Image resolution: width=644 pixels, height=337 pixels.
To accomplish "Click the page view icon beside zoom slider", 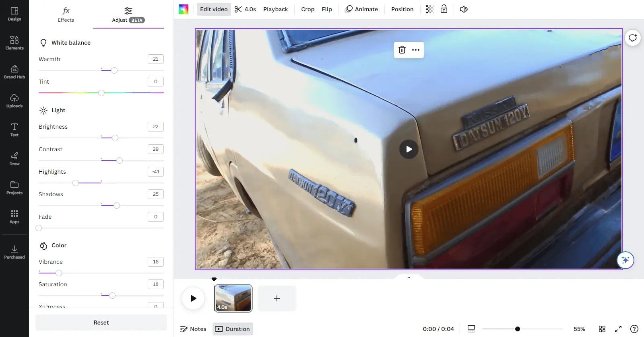I will point(471,329).
